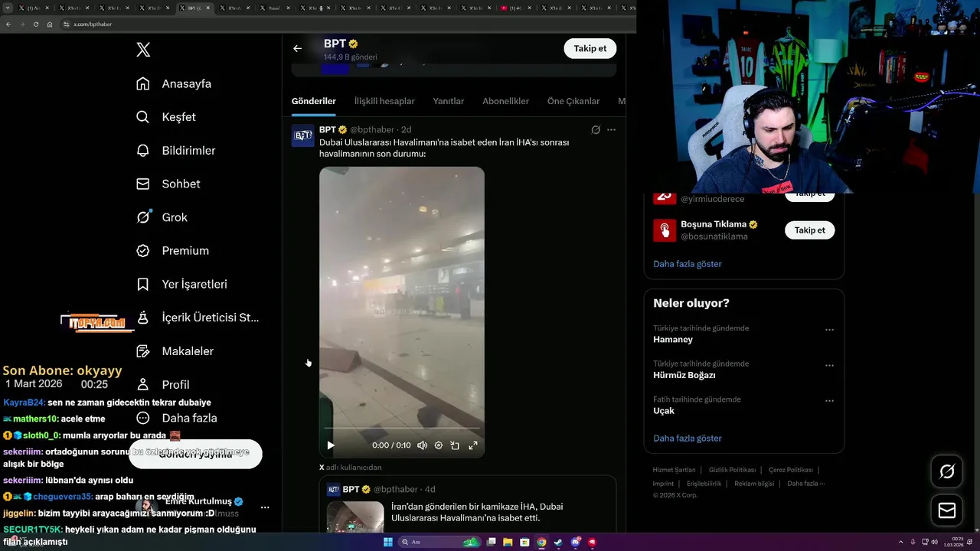Switch to Abonelikler tab
The height and width of the screenshot is (551, 980).
(x=505, y=101)
